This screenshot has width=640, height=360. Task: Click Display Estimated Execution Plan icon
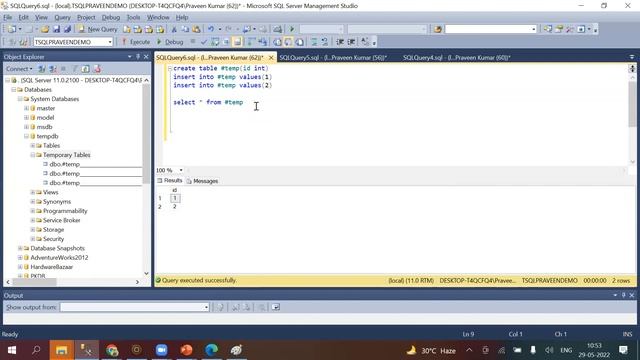click(215, 42)
